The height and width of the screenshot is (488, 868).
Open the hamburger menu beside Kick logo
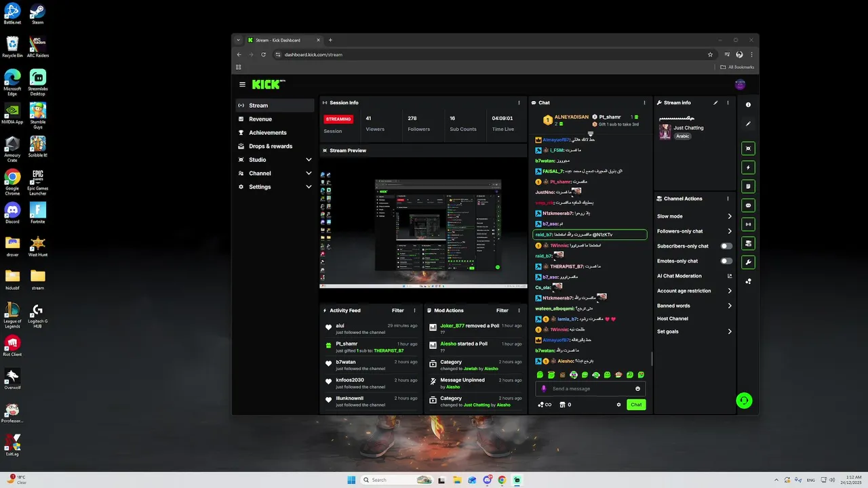242,85
